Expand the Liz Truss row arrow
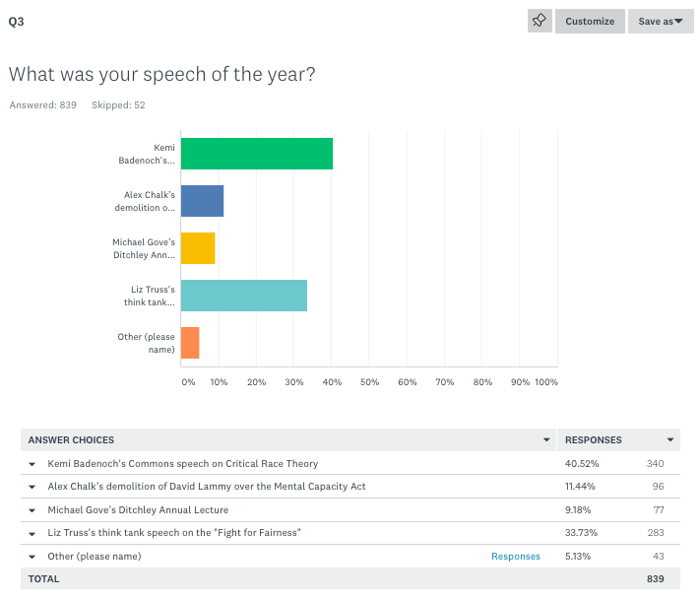 coord(32,533)
